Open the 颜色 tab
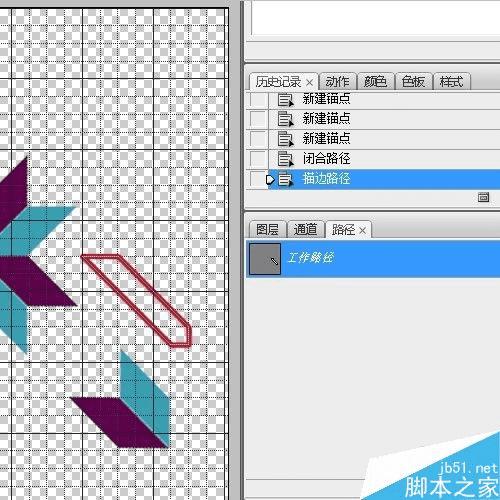 pyautogui.click(x=375, y=82)
